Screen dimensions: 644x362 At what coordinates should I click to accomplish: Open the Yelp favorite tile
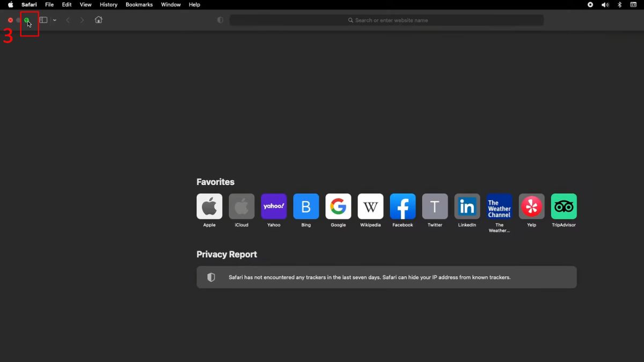tap(531, 206)
